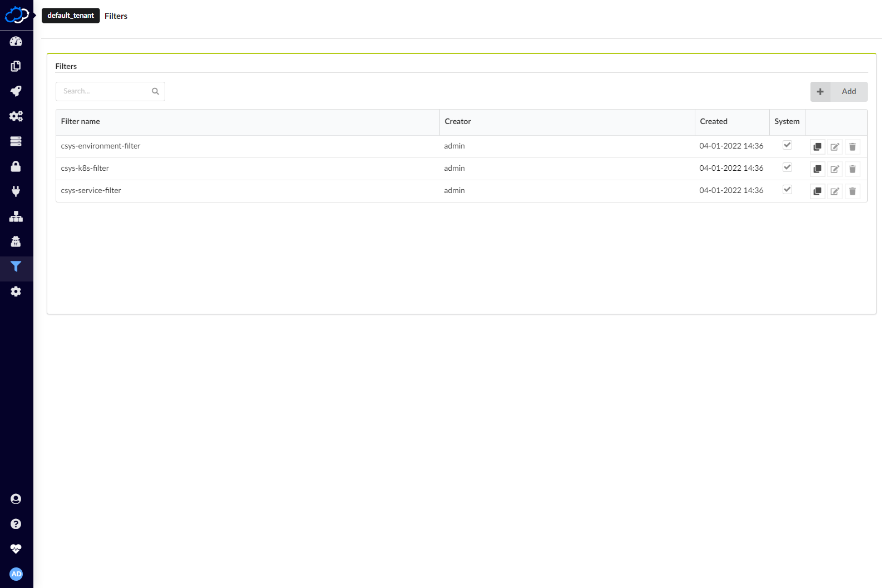890x588 pixels.
Task: Click the default_tenant breadcrumb badge
Action: 71,16
